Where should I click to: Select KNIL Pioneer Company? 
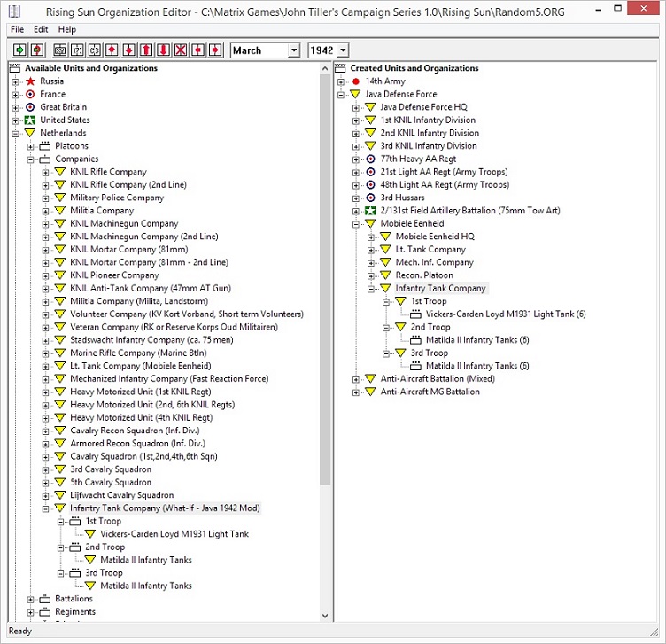(114, 275)
